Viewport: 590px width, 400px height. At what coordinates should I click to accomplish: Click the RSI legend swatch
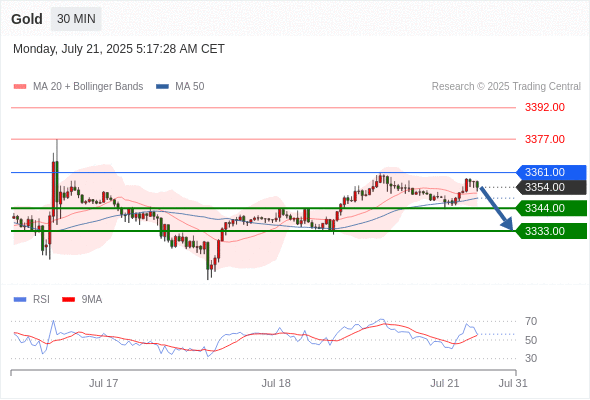pyautogui.click(x=20, y=300)
